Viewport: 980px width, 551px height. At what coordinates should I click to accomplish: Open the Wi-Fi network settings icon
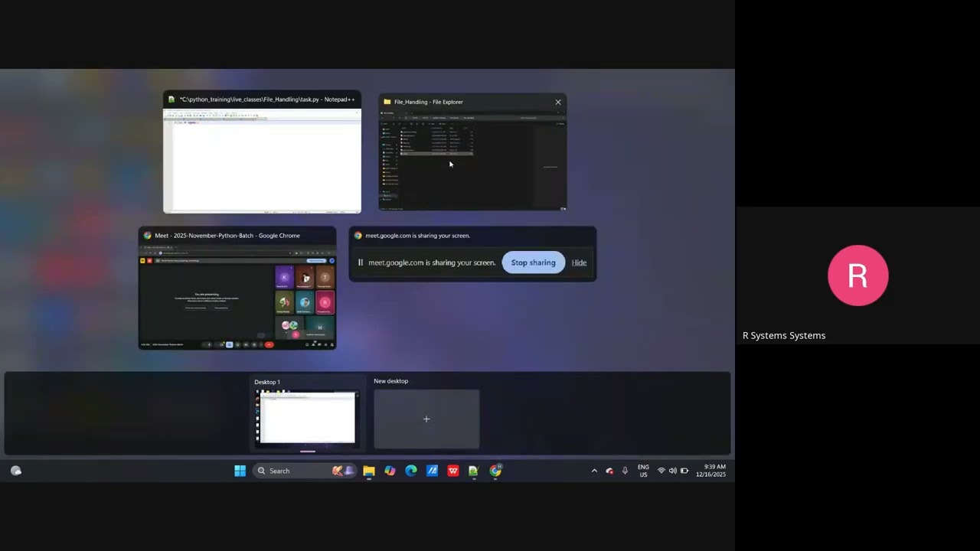[x=661, y=471]
